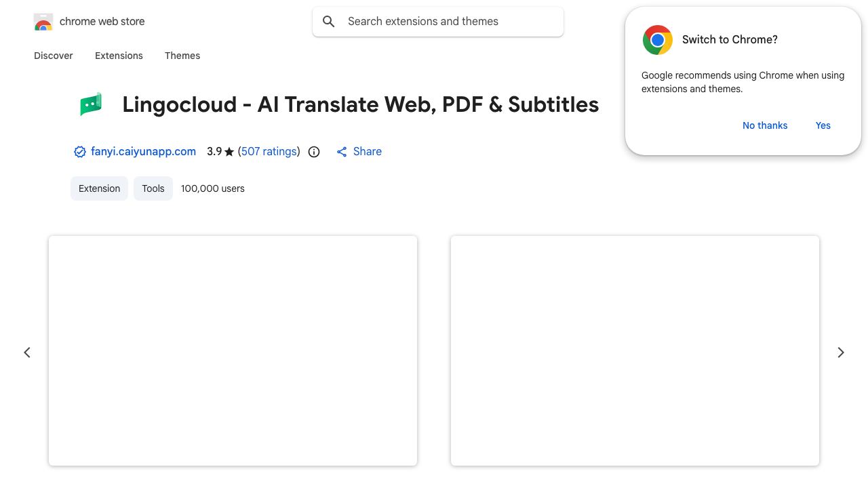
Task: Open the first screenshot thumbnail
Action: [233, 350]
